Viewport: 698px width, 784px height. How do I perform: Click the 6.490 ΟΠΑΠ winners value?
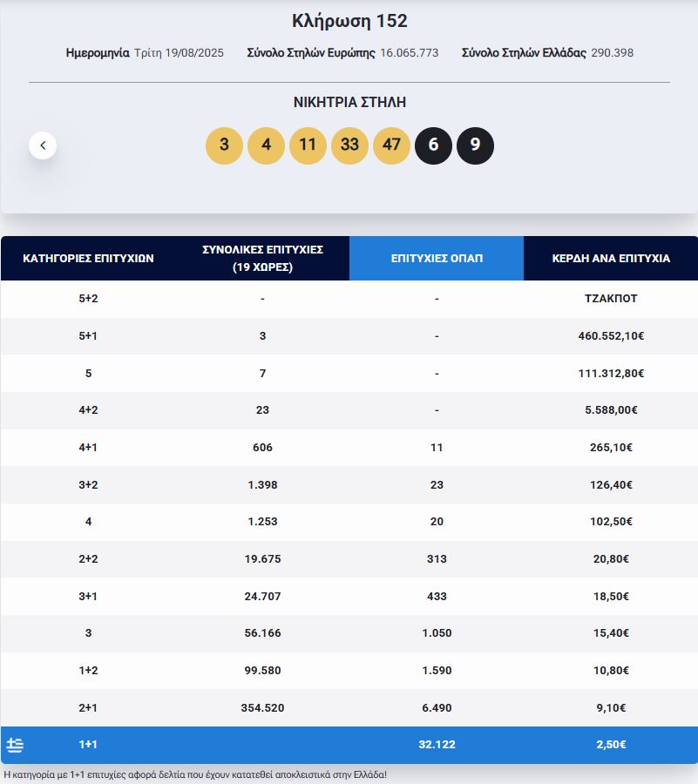(437, 708)
